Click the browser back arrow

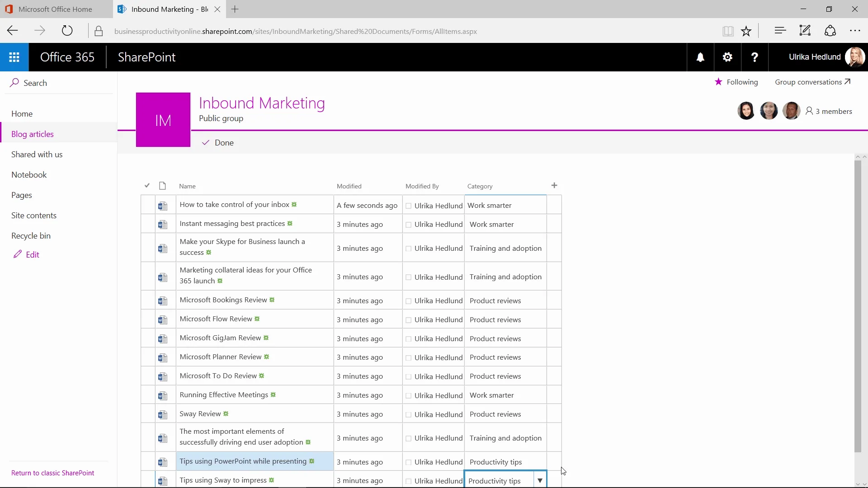[13, 31]
